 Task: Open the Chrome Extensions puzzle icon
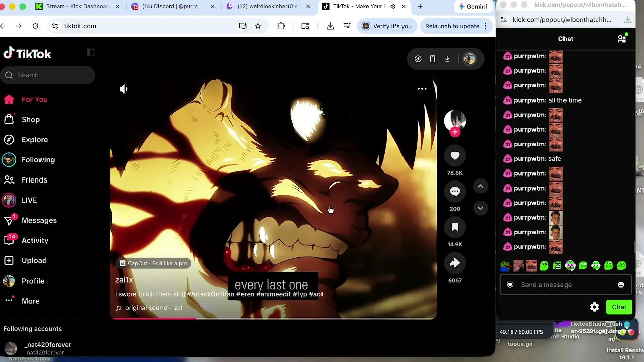point(281,26)
